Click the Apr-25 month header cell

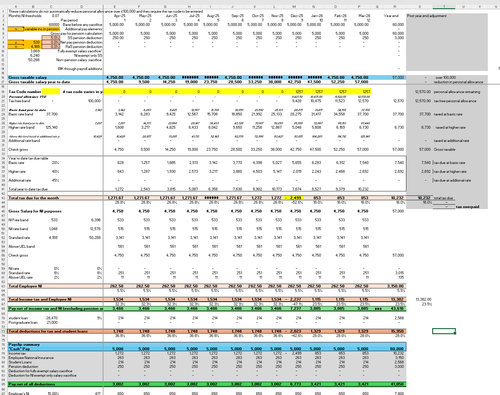click(119, 16)
